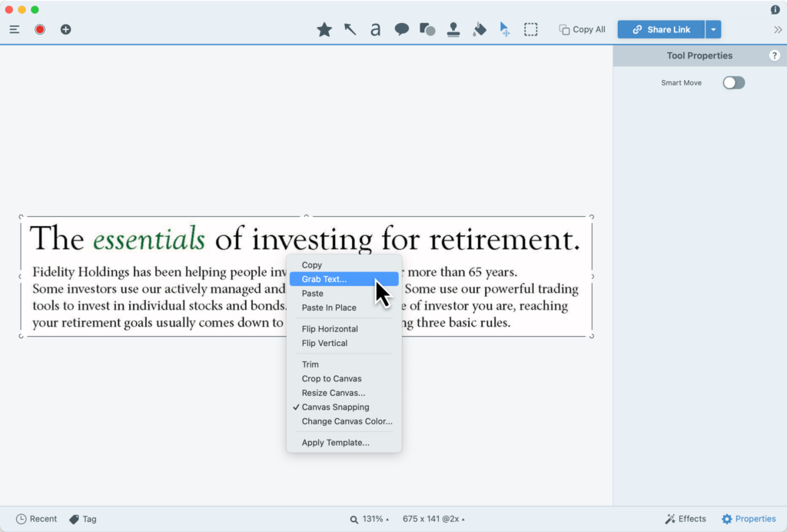The height and width of the screenshot is (532, 787).
Task: Select Flip Horizontal in the menu
Action: click(330, 328)
